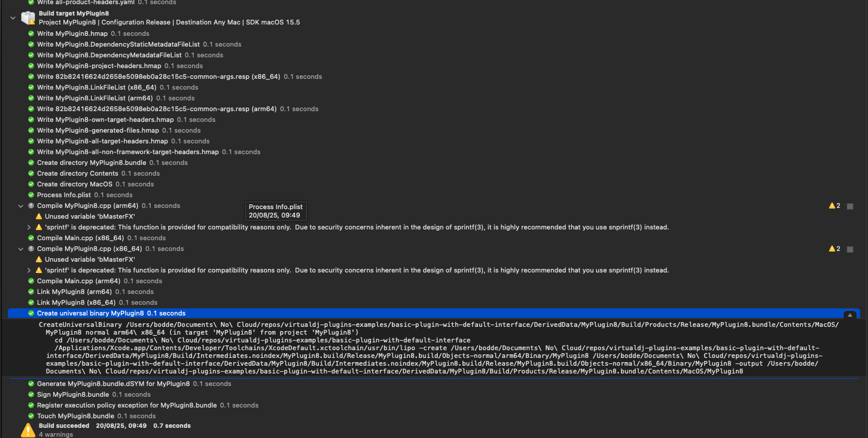Open transcript icon for x86_64 MyPlugin8.cpp compile
Viewport: 868px width, 438px height.
(x=850, y=249)
